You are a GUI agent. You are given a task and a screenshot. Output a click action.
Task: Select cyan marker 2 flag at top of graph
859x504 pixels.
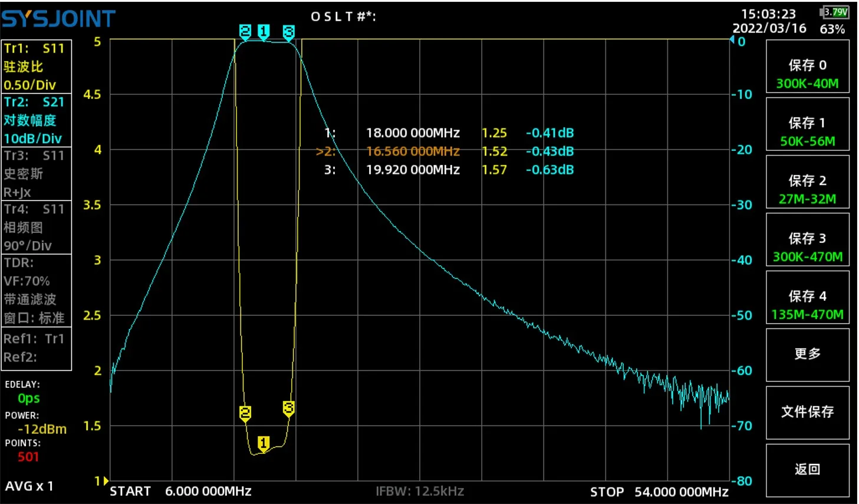pyautogui.click(x=245, y=32)
